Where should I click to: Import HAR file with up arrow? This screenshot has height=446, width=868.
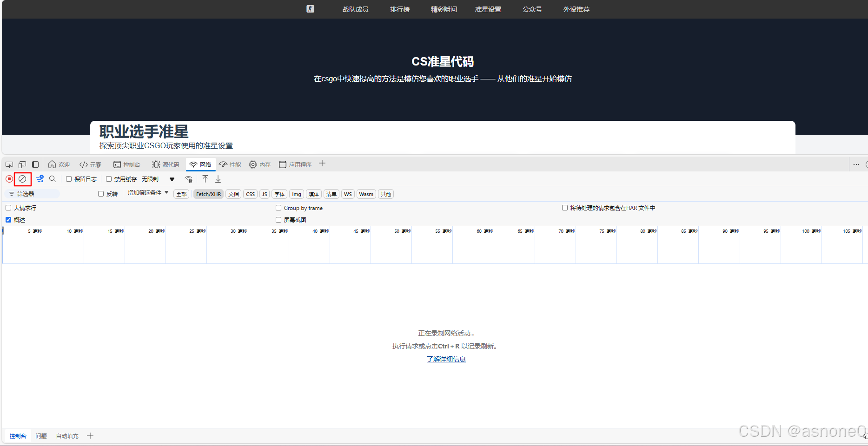(205, 179)
